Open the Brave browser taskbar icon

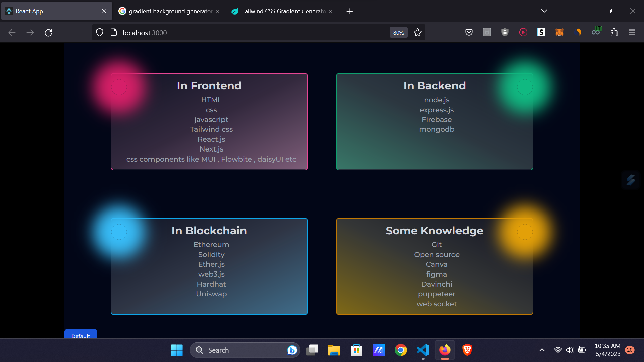467,350
